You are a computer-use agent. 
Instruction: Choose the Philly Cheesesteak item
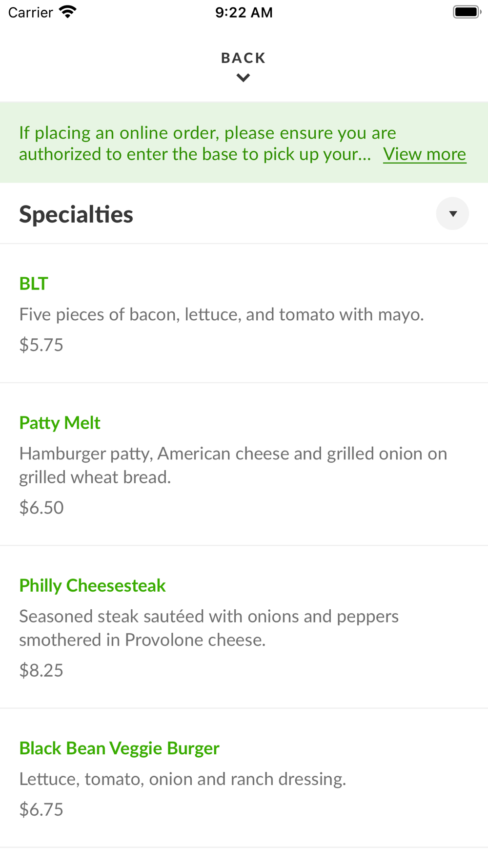click(92, 585)
